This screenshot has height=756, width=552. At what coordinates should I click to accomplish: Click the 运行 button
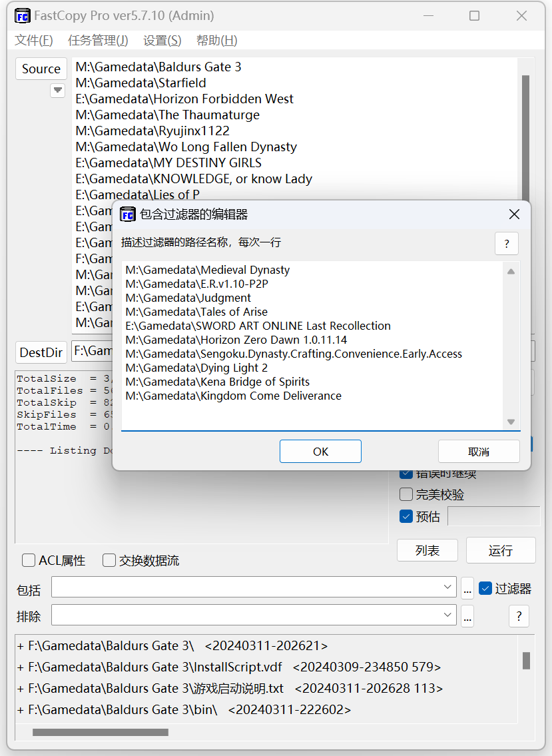coord(501,551)
